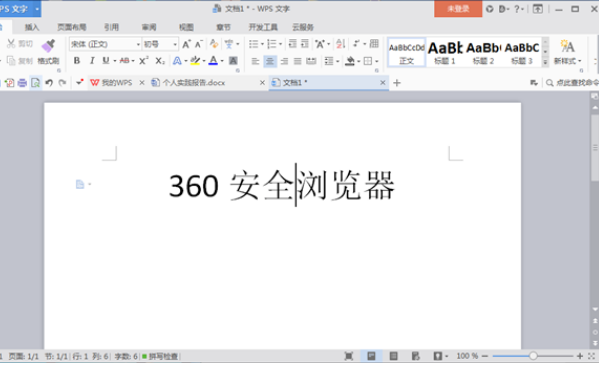599x368 pixels.
Task: Click the text highlight color button
Action: pos(195,60)
